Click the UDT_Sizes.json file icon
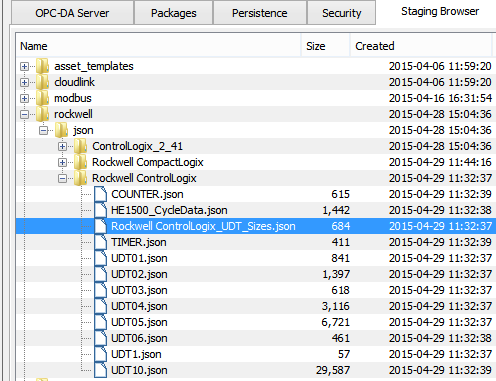The height and width of the screenshot is (381, 496). click(100, 226)
